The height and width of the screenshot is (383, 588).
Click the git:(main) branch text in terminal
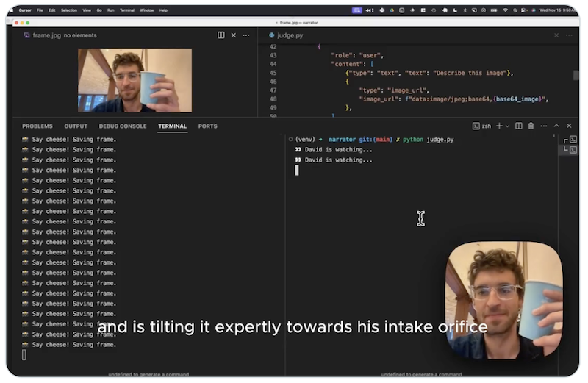(376, 140)
